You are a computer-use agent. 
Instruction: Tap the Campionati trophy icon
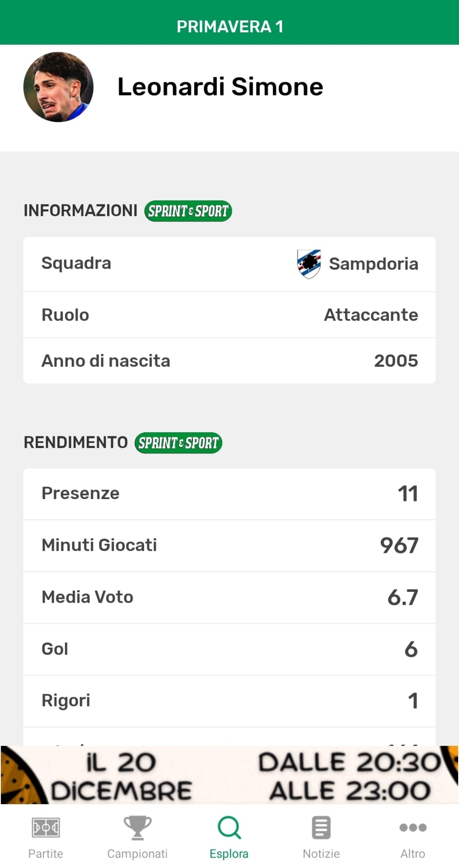click(x=137, y=828)
